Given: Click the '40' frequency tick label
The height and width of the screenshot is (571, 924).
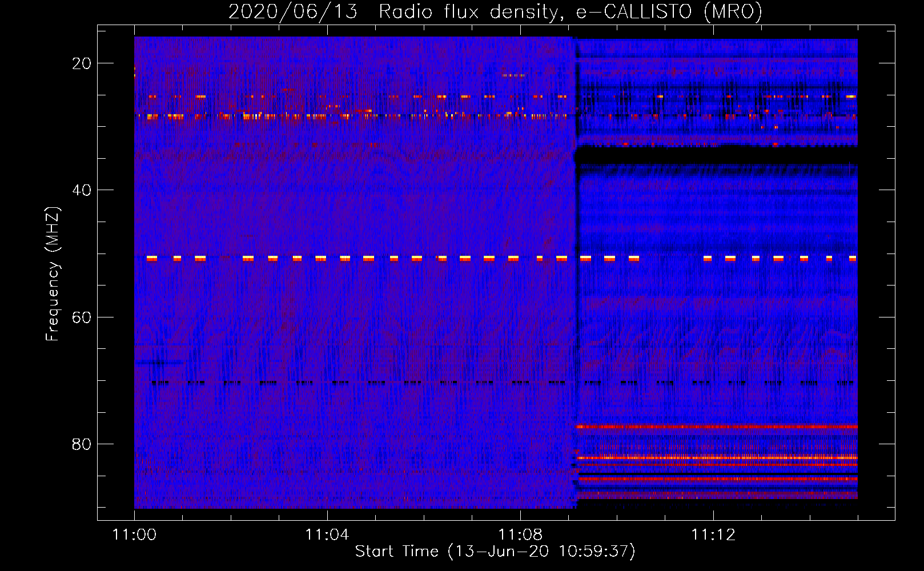Looking at the screenshot, I should (82, 190).
